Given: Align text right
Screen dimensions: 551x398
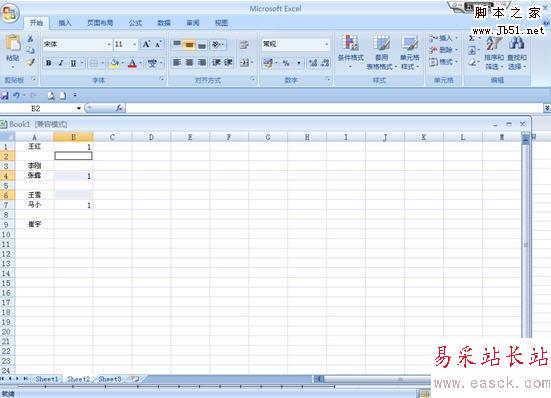Looking at the screenshot, I should (x=202, y=63).
